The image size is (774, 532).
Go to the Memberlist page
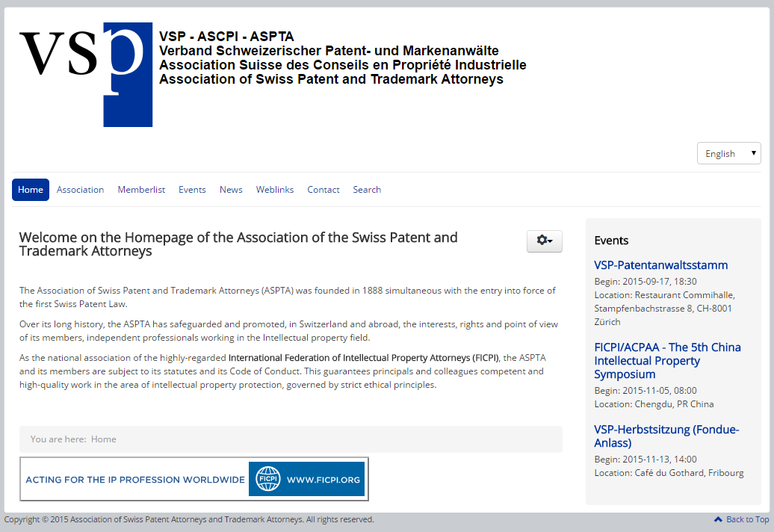coord(141,190)
